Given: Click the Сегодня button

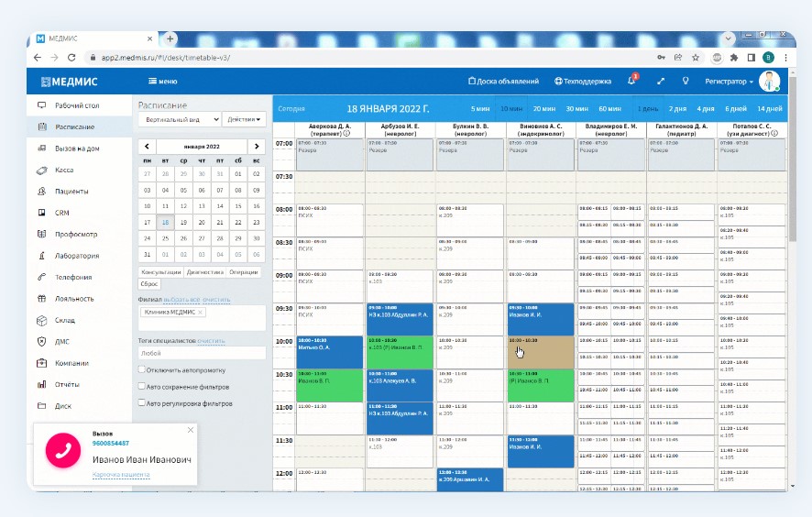Looking at the screenshot, I should pos(291,109).
